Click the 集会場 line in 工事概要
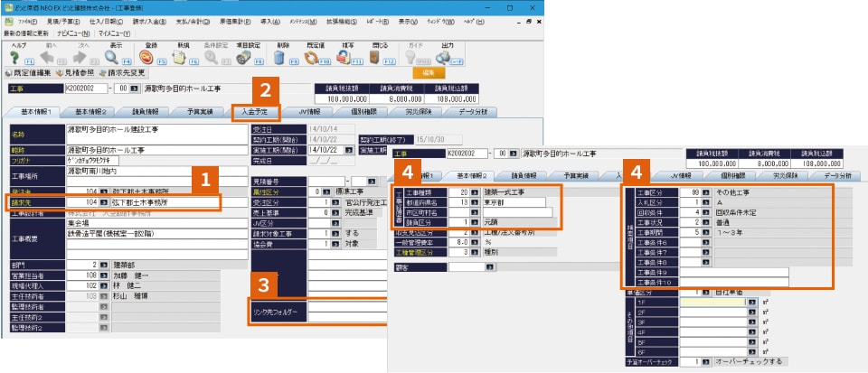Screen dimensions: 868x373 (156, 223)
